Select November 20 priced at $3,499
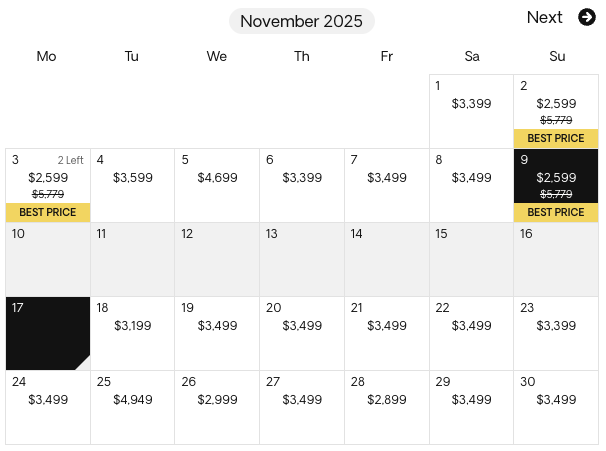 (302, 333)
